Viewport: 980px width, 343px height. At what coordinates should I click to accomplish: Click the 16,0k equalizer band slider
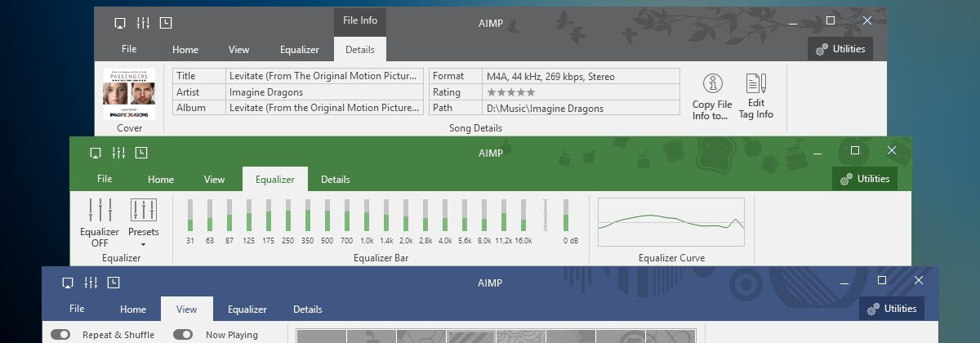click(x=523, y=215)
